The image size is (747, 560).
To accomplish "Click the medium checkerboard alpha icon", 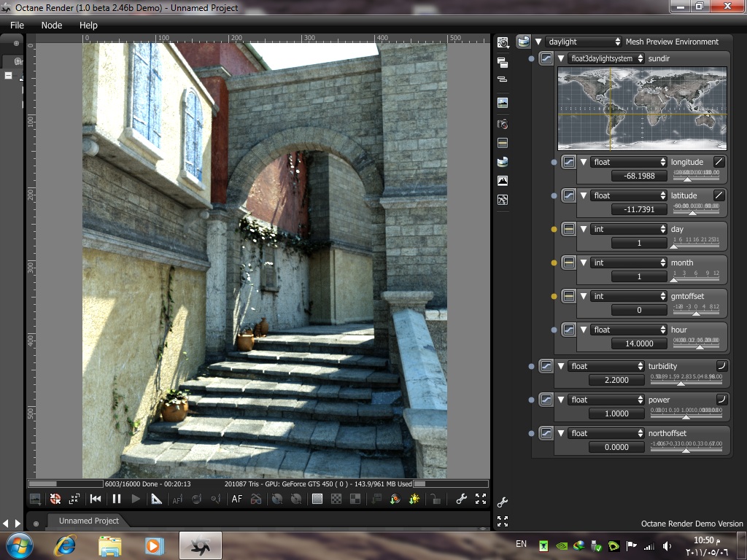I will pyautogui.click(x=336, y=499).
